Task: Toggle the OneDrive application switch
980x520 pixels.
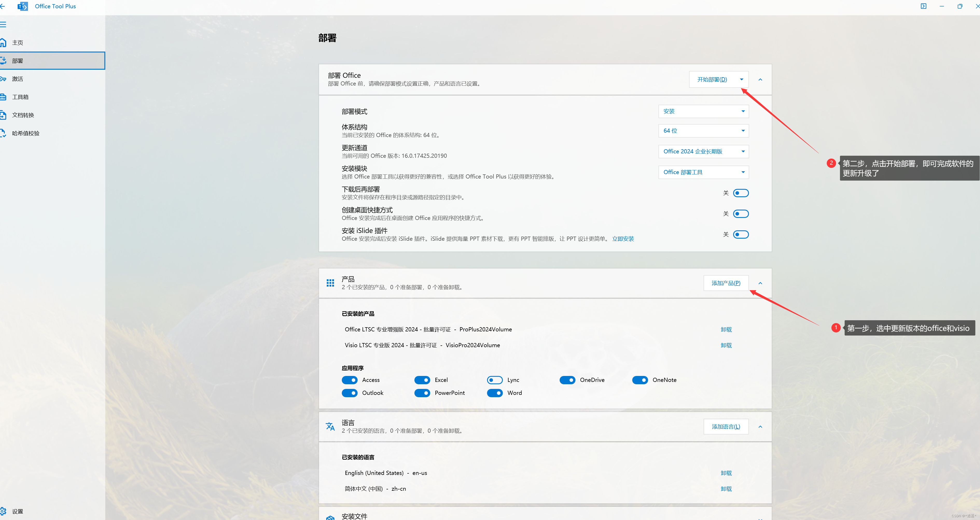Action: pyautogui.click(x=567, y=380)
